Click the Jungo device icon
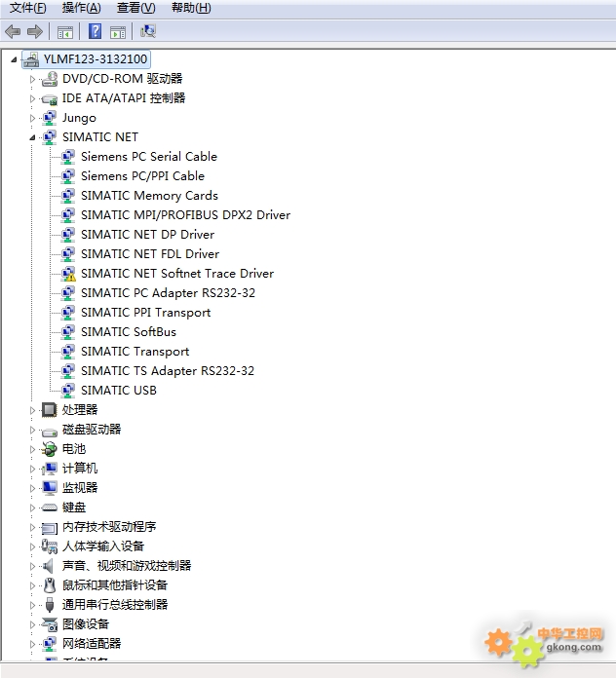This screenshot has width=616, height=678. click(x=50, y=118)
